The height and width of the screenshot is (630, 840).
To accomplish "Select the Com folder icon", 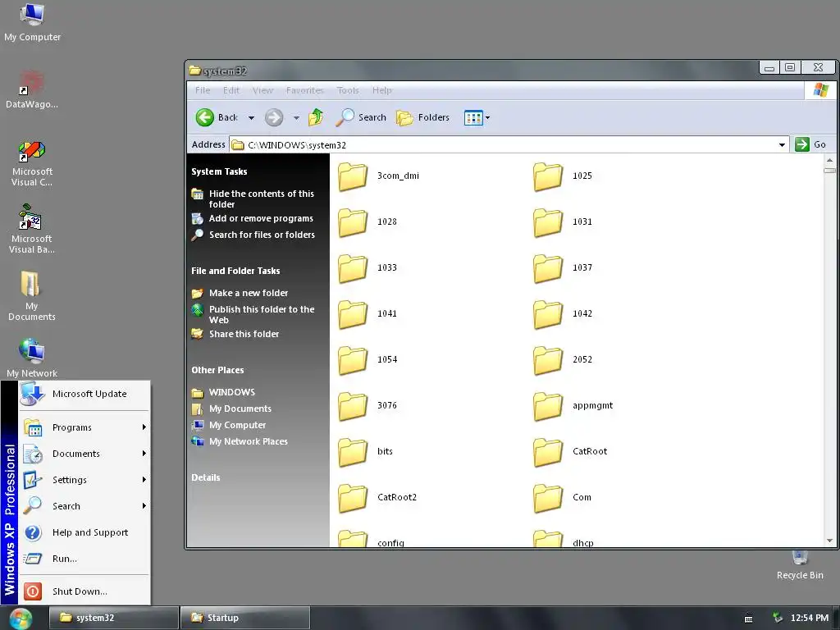I will (x=548, y=499).
